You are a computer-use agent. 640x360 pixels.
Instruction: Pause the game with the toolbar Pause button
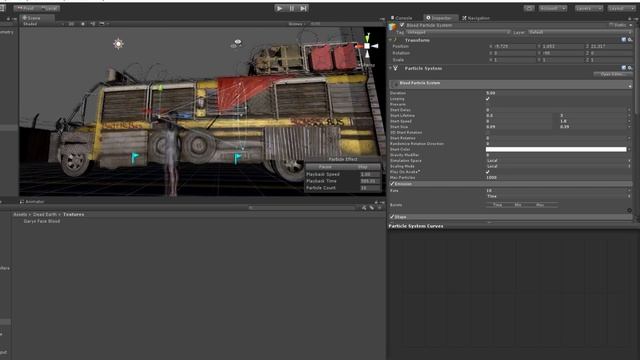[291, 8]
